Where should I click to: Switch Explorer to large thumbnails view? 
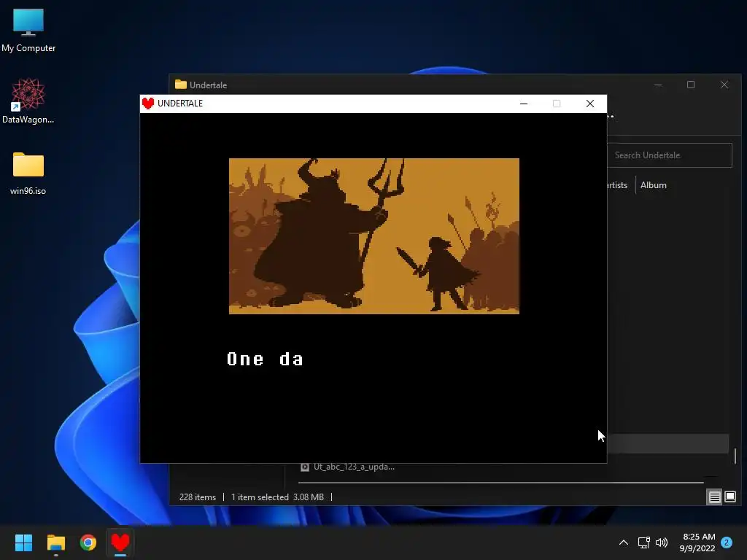[x=729, y=497]
